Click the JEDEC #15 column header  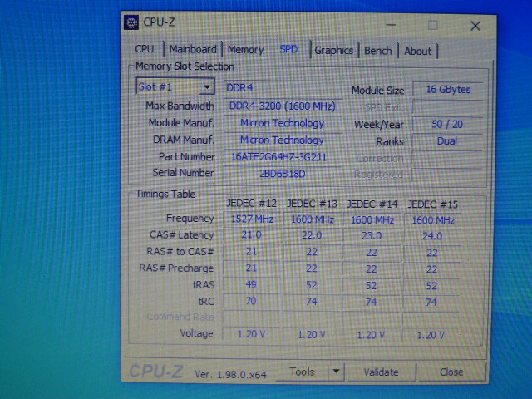click(x=433, y=204)
